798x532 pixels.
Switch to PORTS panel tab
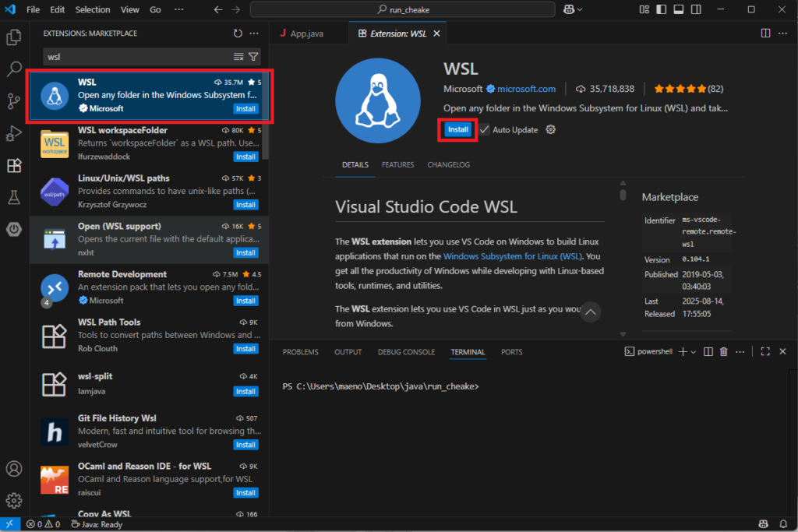pos(511,352)
